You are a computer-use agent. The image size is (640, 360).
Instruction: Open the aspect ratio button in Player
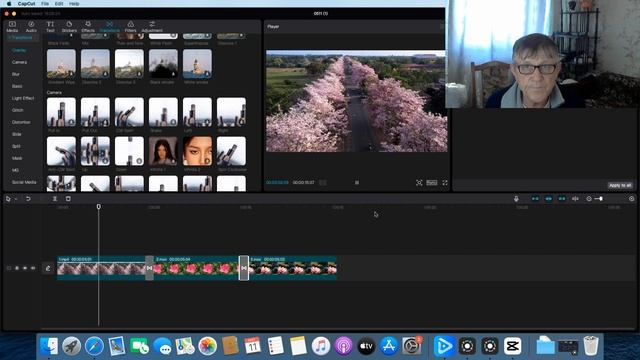click(431, 182)
